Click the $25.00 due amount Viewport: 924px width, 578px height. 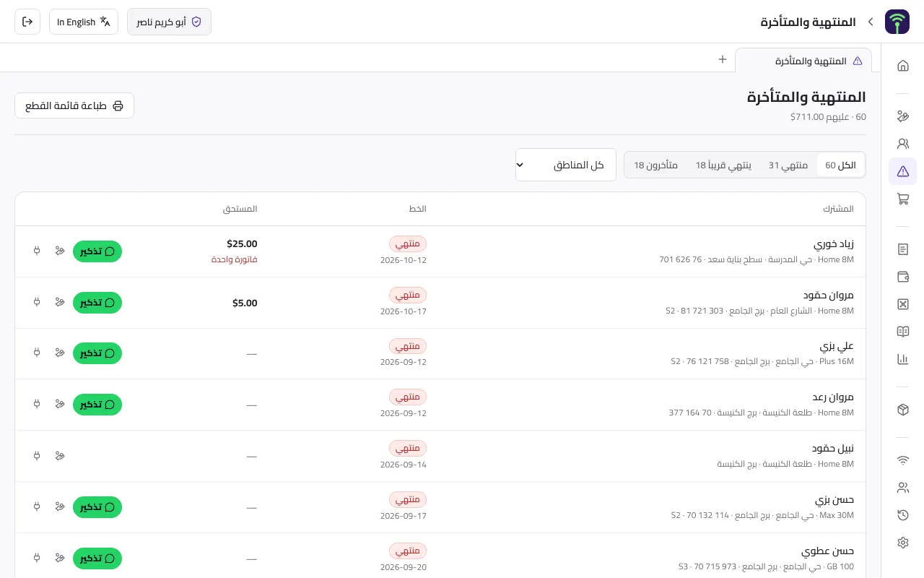point(242,244)
